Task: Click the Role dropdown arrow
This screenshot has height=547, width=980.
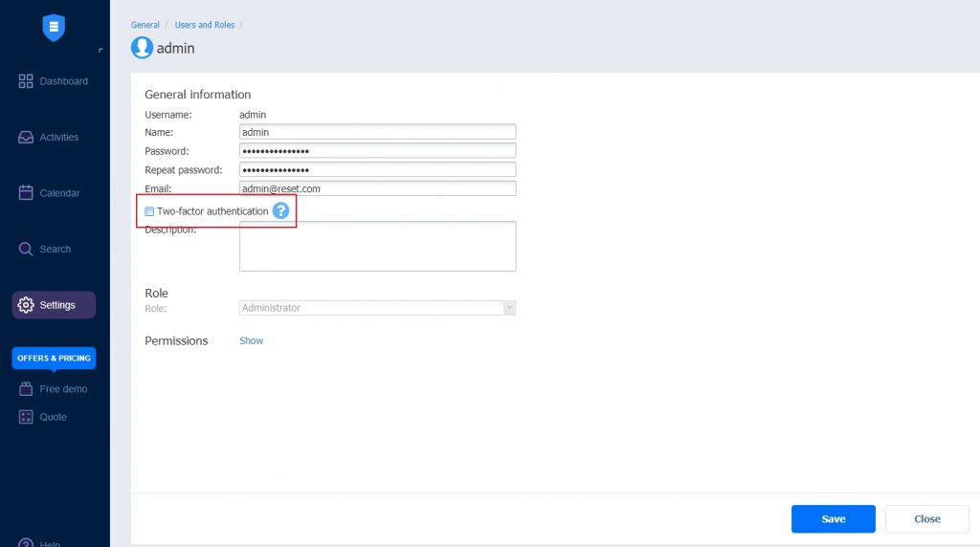Action: tap(509, 308)
